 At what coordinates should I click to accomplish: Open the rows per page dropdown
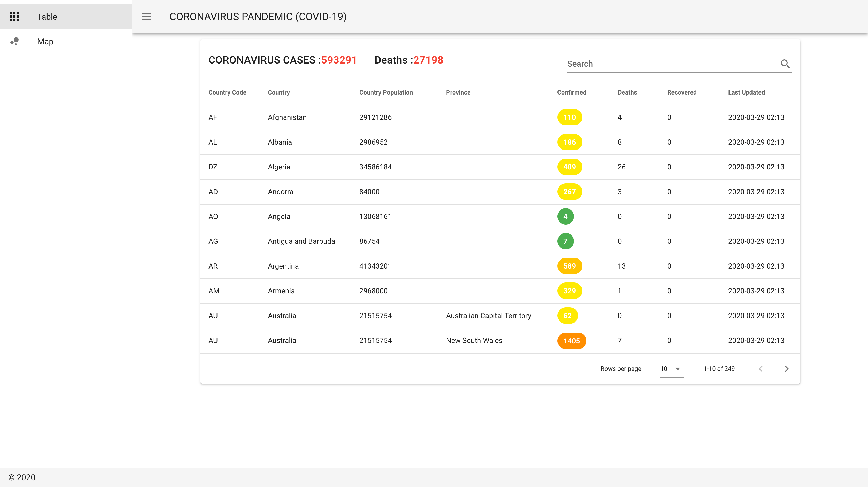(672, 369)
